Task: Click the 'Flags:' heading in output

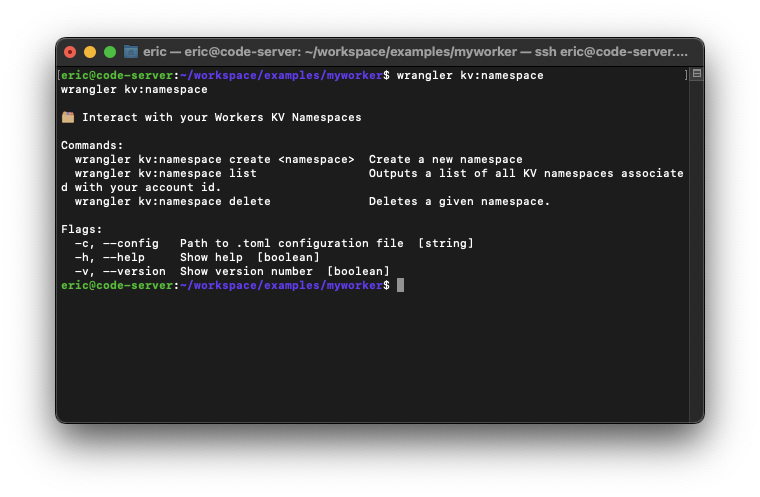Action: (x=82, y=229)
